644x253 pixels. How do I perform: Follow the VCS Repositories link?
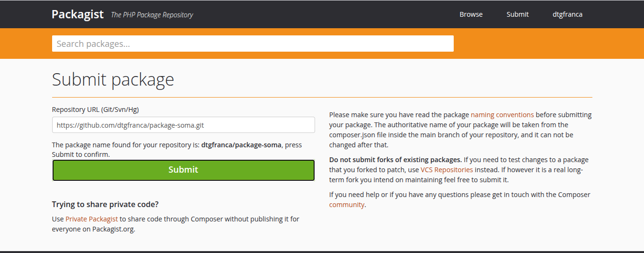click(x=447, y=170)
